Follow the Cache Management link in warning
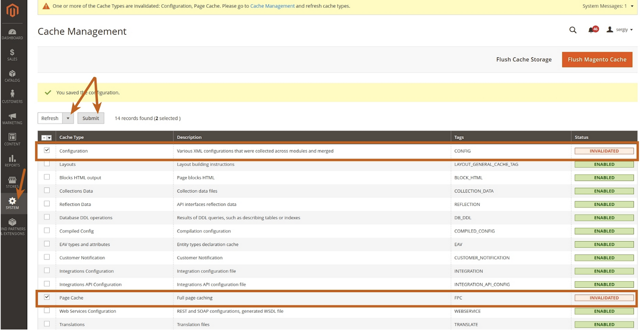 (x=273, y=6)
